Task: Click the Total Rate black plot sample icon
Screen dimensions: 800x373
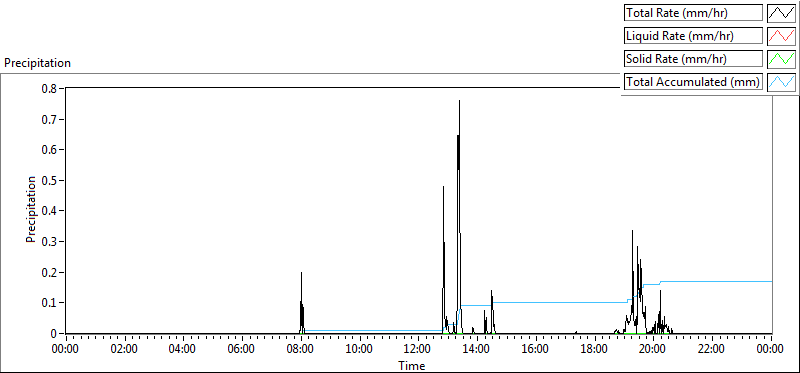Action: pyautogui.click(x=782, y=13)
